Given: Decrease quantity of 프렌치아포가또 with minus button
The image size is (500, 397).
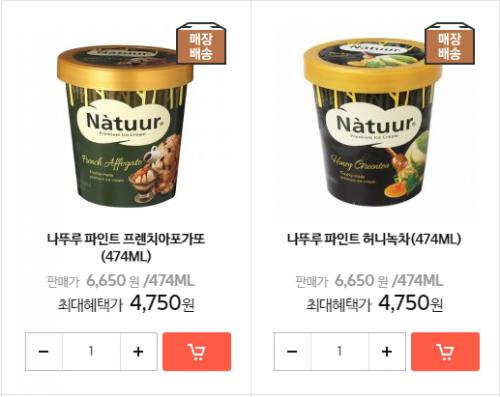Looking at the screenshot, I should tap(44, 351).
